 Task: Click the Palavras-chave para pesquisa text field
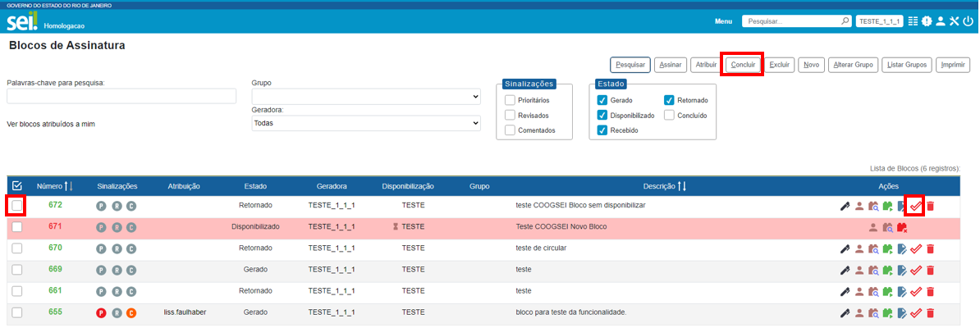coord(121,97)
